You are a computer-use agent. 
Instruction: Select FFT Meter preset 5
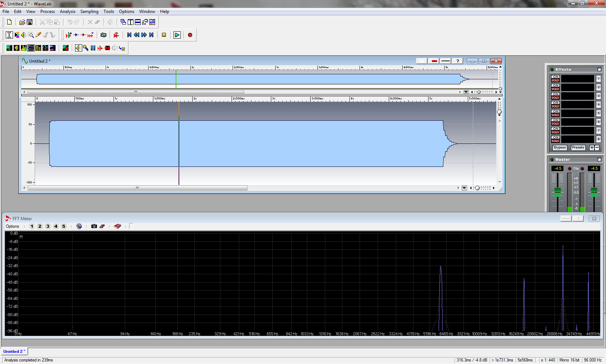pyautogui.click(x=63, y=226)
